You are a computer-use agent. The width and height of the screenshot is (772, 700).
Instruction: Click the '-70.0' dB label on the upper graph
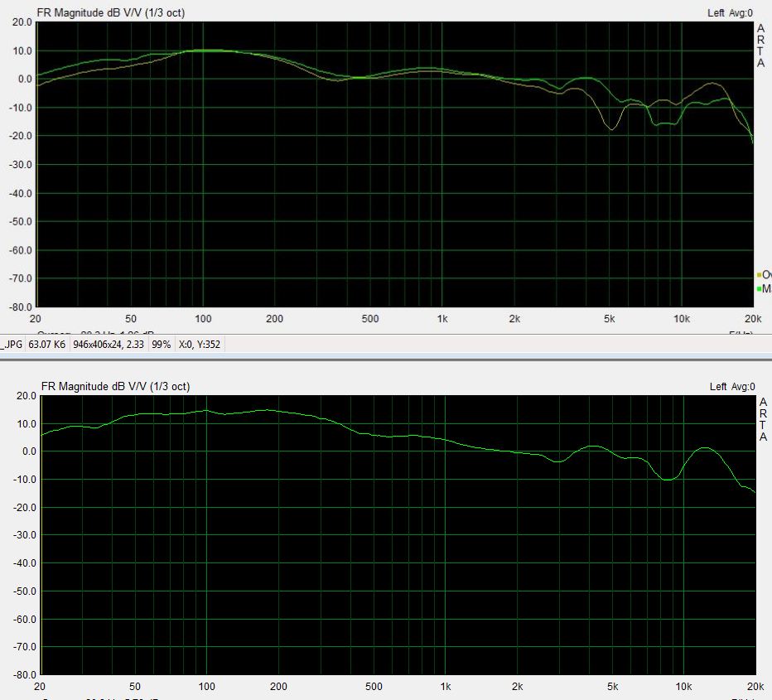[21, 278]
